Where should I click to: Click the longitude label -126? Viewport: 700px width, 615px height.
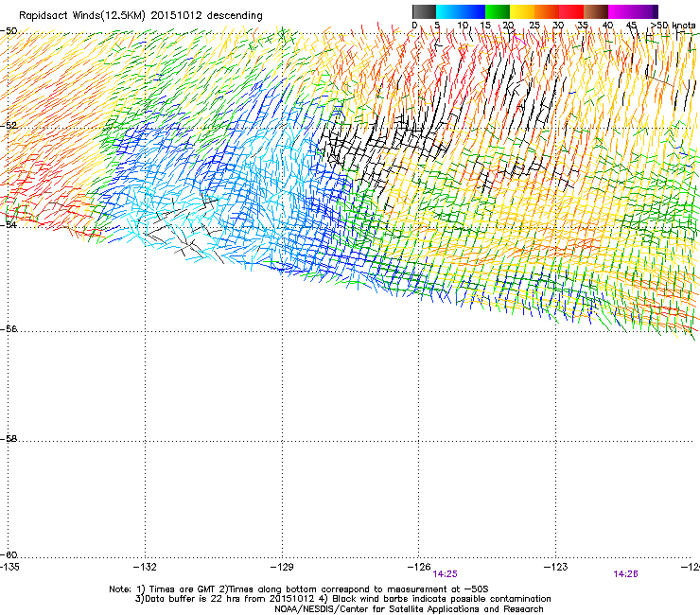tap(419, 567)
